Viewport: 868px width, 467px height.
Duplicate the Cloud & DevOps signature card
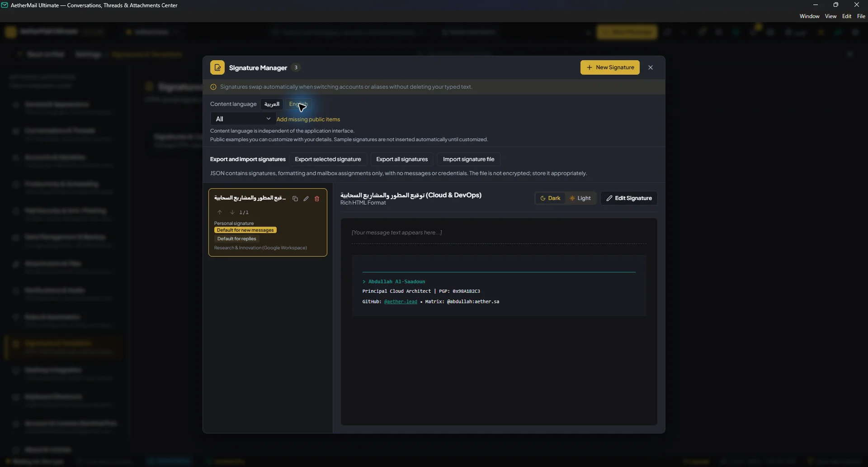point(295,199)
